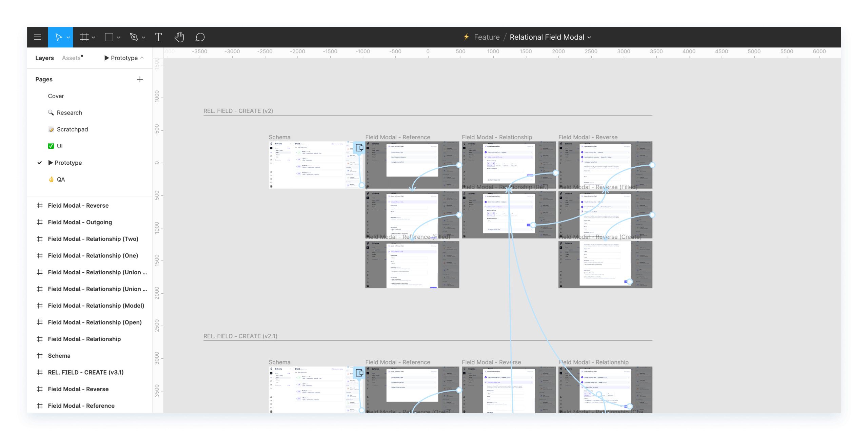The width and height of the screenshot is (868, 440).
Task: Switch to the Layers tab
Action: pos(45,58)
